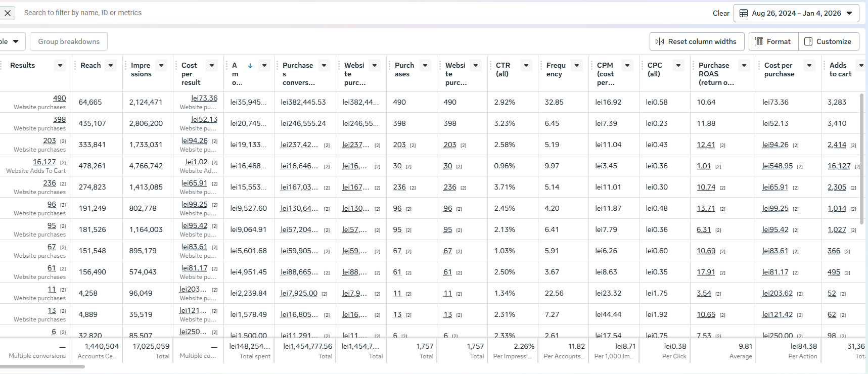The height and width of the screenshot is (374, 868).
Task: Open the Reach column menu arrow
Action: pyautogui.click(x=111, y=65)
